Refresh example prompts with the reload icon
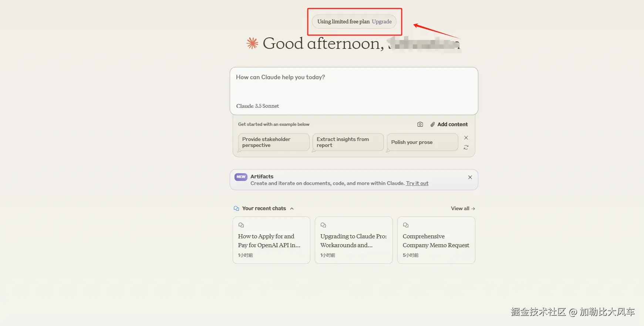644x326 pixels. [x=466, y=147]
